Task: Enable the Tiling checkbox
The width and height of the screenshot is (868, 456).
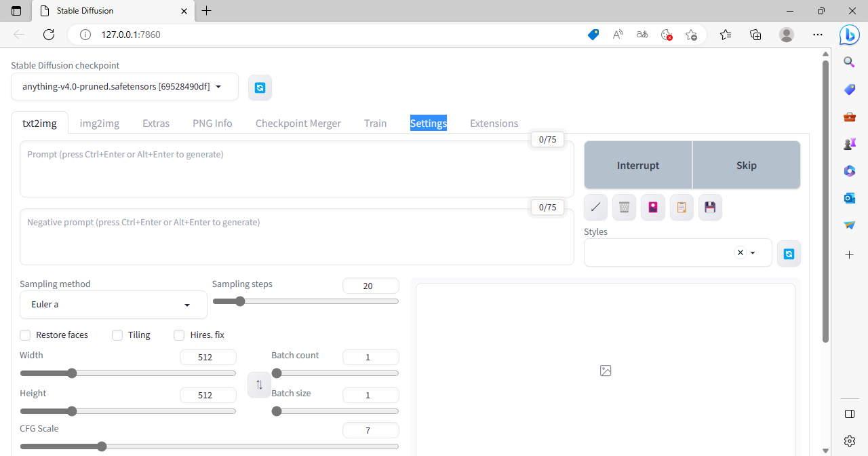Action: pos(117,335)
